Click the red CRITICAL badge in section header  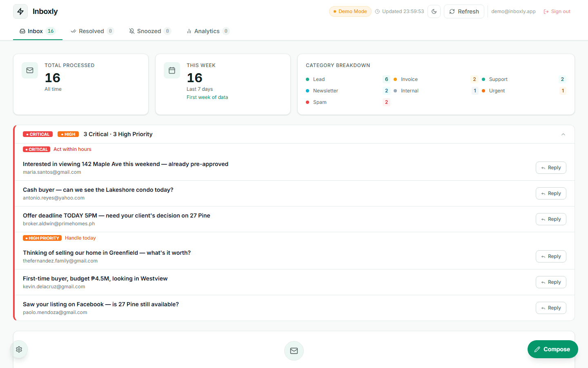38,134
